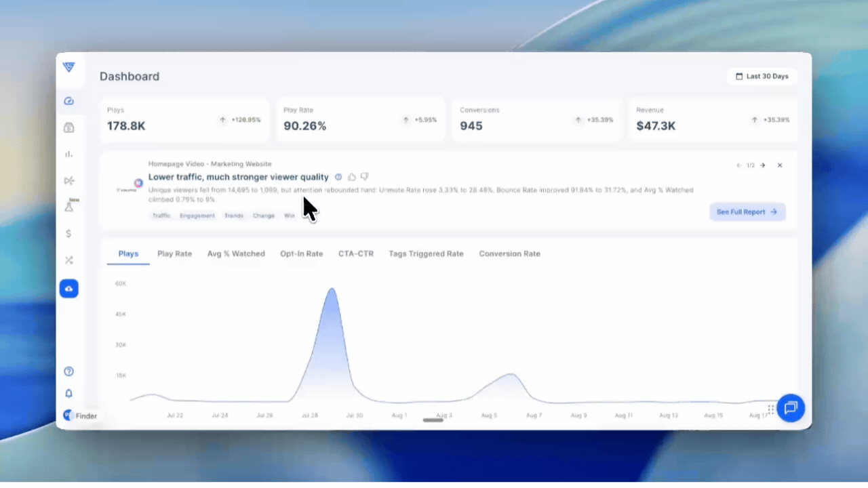This screenshot has height=488, width=868.
Task: Click the info icon beside insight title
Action: click(338, 177)
